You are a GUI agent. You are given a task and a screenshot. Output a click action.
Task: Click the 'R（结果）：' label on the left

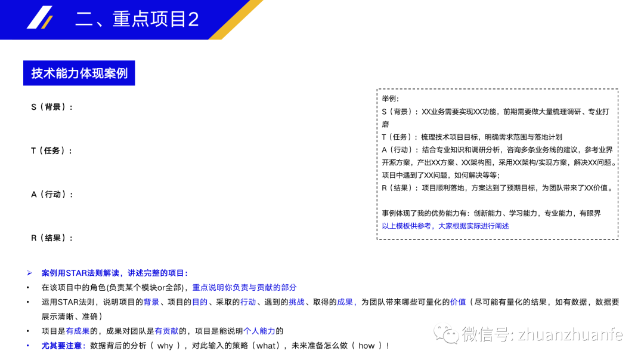(52, 238)
